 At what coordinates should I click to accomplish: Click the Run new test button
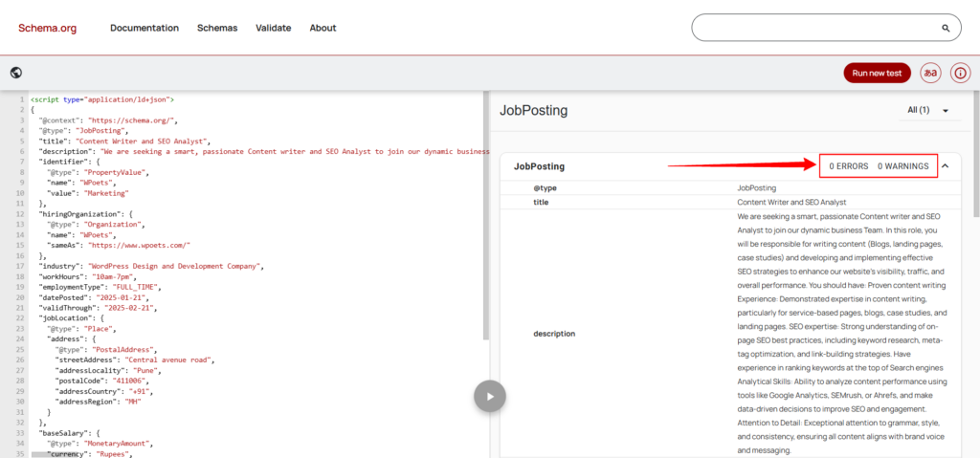click(877, 73)
